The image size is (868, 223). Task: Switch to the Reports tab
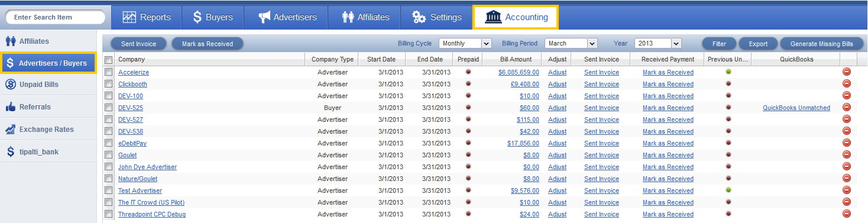[x=146, y=17]
